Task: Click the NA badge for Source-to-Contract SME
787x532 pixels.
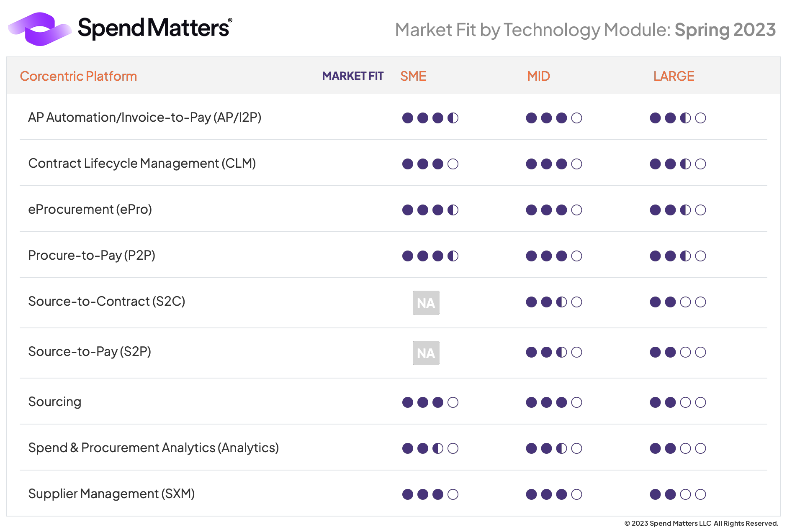Action: [x=426, y=303]
